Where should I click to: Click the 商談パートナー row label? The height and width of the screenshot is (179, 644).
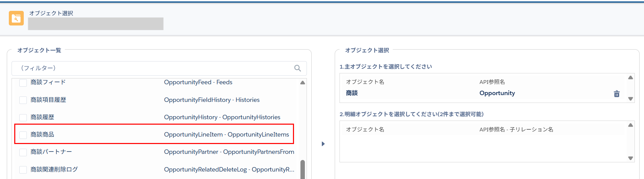tap(51, 152)
